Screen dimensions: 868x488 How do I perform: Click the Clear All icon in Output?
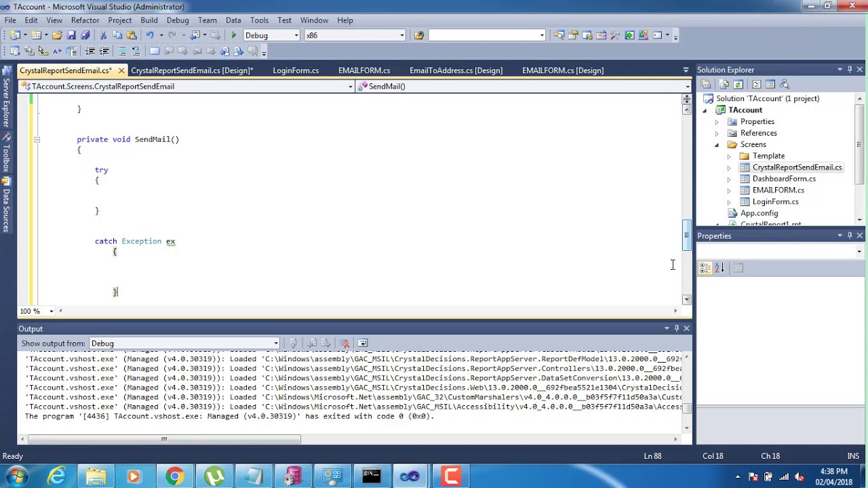(x=344, y=343)
